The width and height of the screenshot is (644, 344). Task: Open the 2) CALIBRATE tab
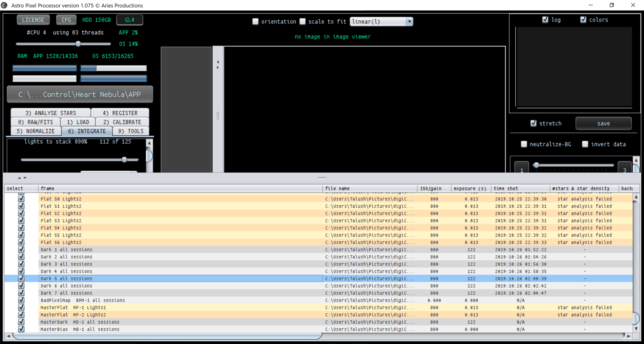[122, 122]
